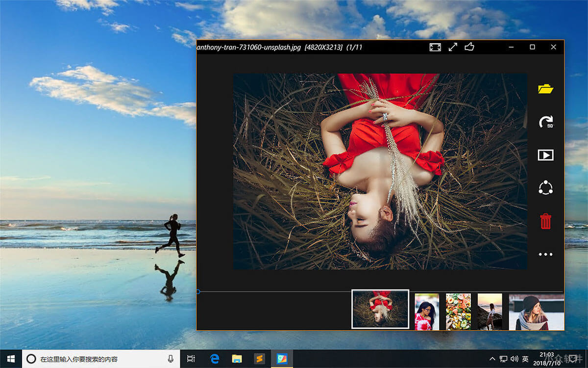The image size is (588, 368).
Task: Select the food salad thumbnail
Action: tap(458, 312)
